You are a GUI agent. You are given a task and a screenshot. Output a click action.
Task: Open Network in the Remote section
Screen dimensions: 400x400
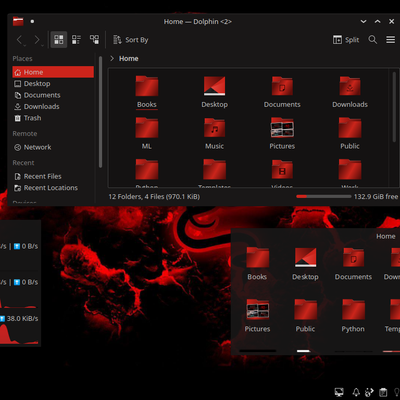53,147
